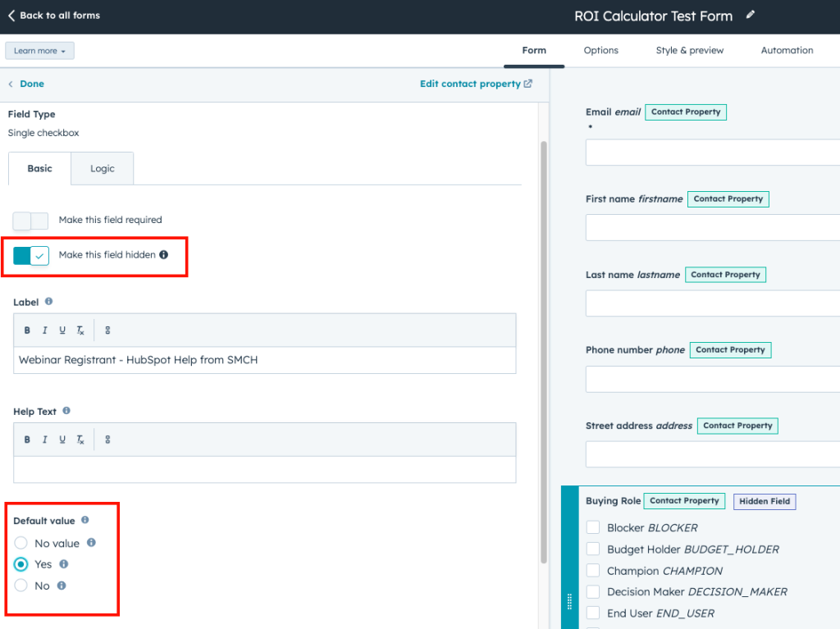Click the Buying Role field label

click(x=613, y=501)
